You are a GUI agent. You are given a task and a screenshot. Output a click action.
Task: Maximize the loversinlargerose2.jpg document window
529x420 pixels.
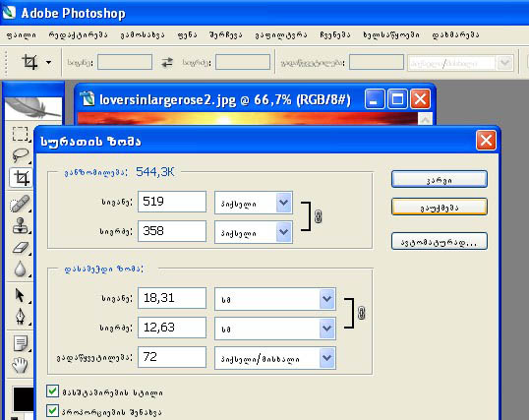[x=397, y=99]
